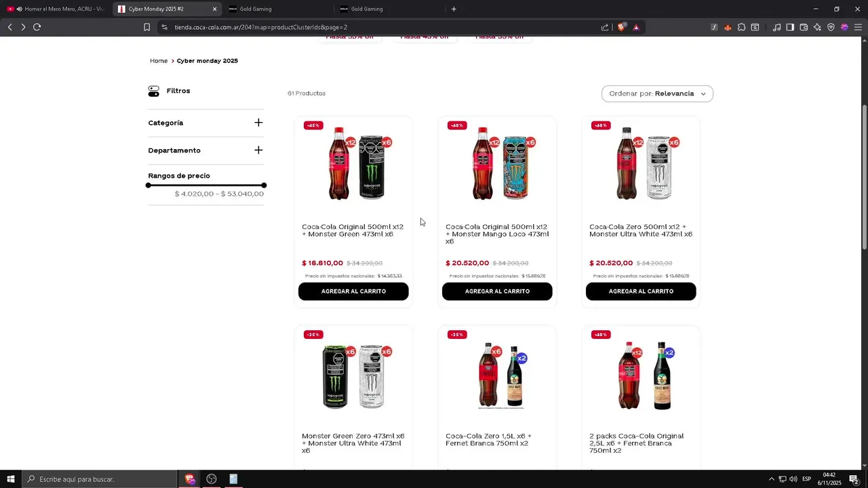
Task: Open the Brave browser taskbar icon
Action: point(190,479)
